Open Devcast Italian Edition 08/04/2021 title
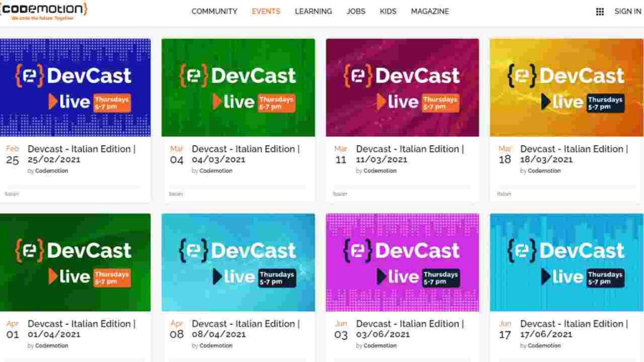 click(x=245, y=329)
